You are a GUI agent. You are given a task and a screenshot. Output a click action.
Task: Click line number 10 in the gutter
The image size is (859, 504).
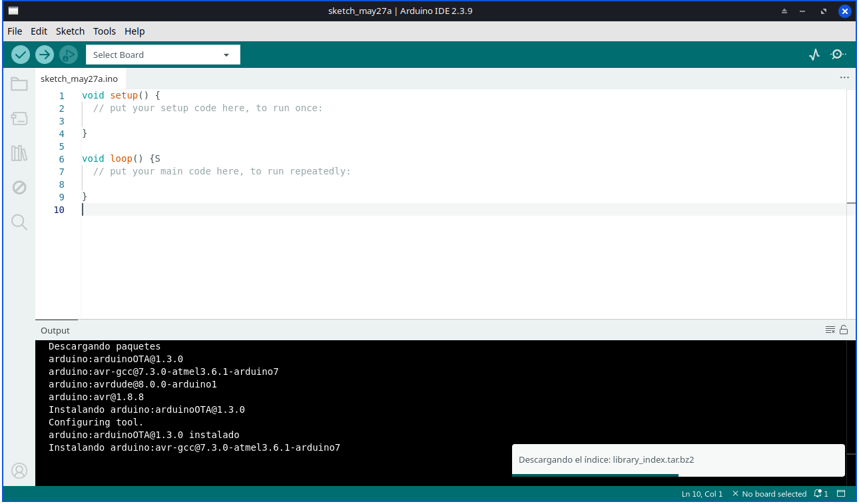[x=59, y=210]
